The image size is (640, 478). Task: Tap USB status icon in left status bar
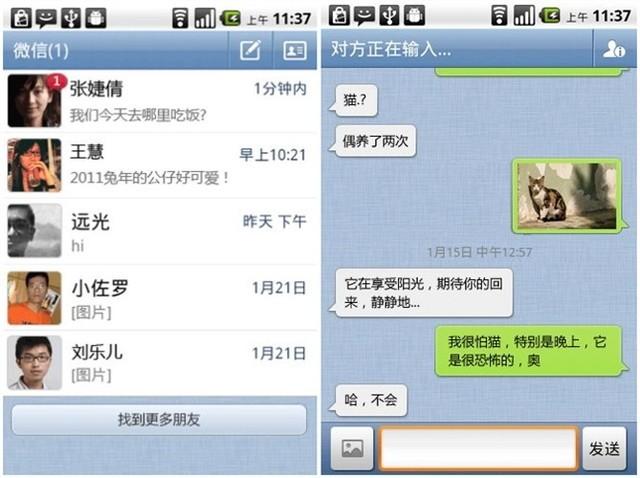[x=71, y=18]
